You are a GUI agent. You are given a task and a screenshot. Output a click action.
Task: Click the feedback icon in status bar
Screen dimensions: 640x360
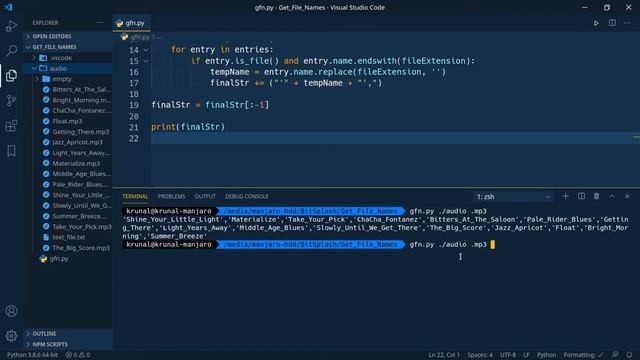[615, 355]
